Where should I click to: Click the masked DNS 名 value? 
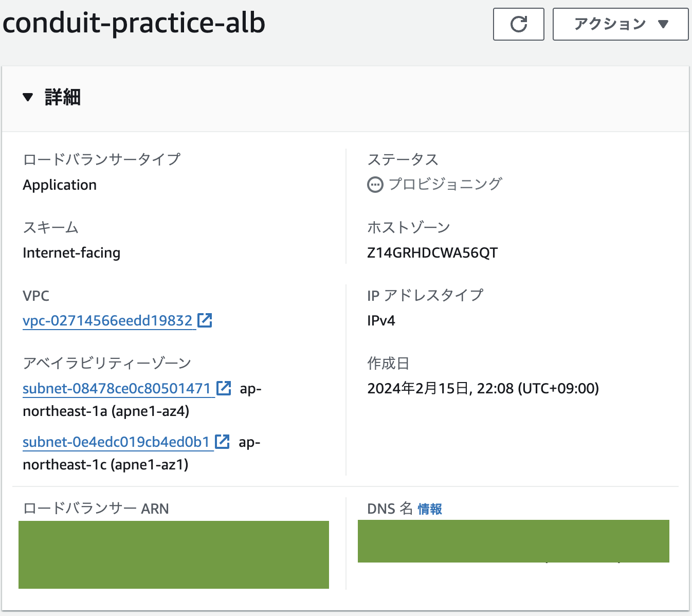click(x=514, y=541)
